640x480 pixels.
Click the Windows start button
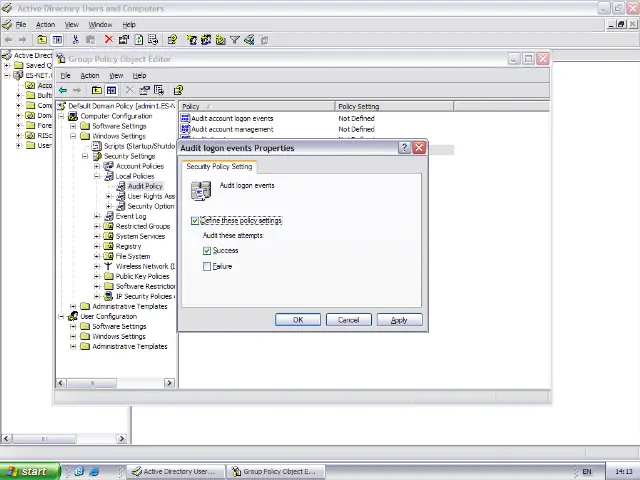click(29, 471)
